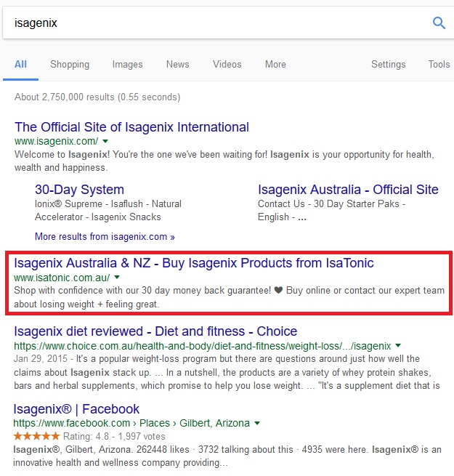Expand dropdown arrow beside choice.com.au URL
The height and width of the screenshot is (476, 454).
(398, 345)
